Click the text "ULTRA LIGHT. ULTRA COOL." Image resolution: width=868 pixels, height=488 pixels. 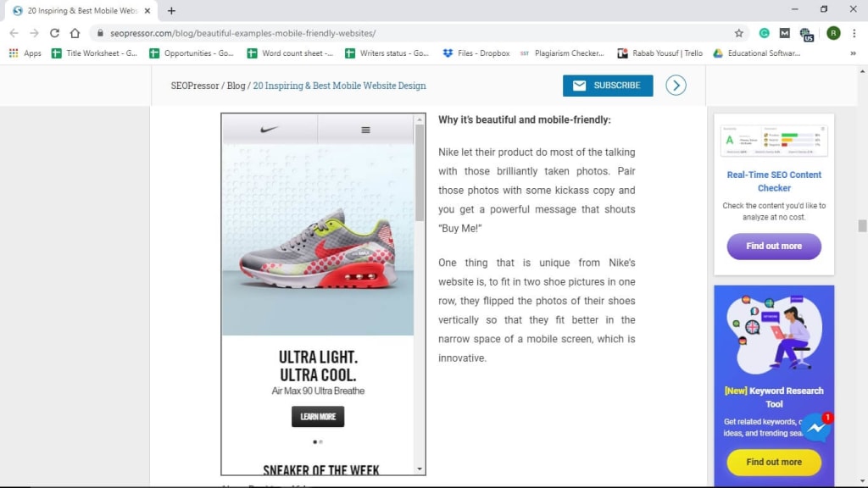pos(318,366)
